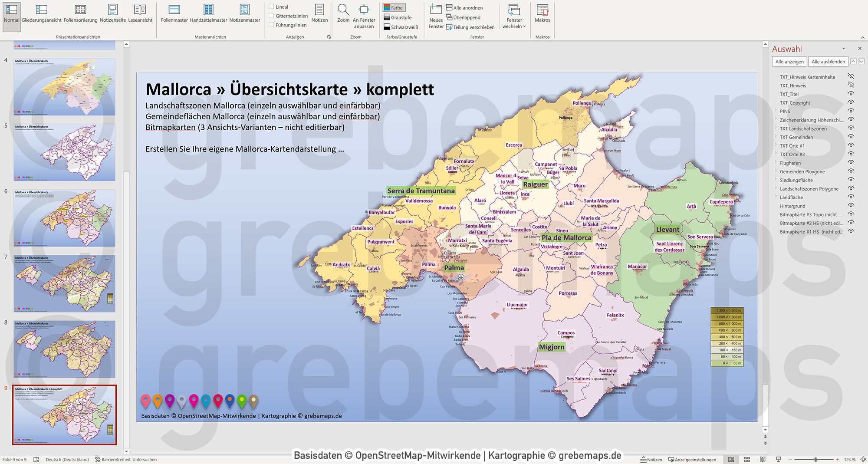Expand the Flughafen tree item
Screen dimensions: 868x464
pyautogui.click(x=776, y=163)
